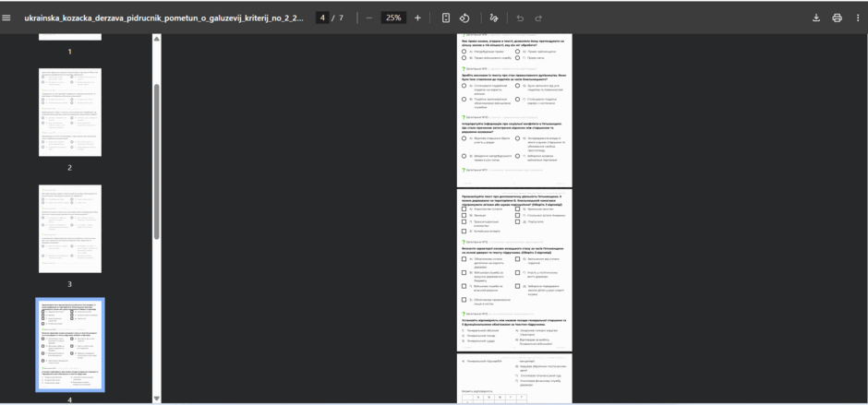Image resolution: width=868 pixels, height=405 pixels.
Task: Click the zoom out minus icon
Action: coord(369,18)
